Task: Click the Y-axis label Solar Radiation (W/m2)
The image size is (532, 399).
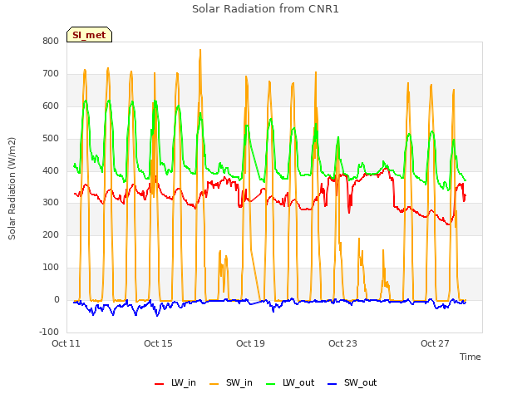Action: pos(12,189)
